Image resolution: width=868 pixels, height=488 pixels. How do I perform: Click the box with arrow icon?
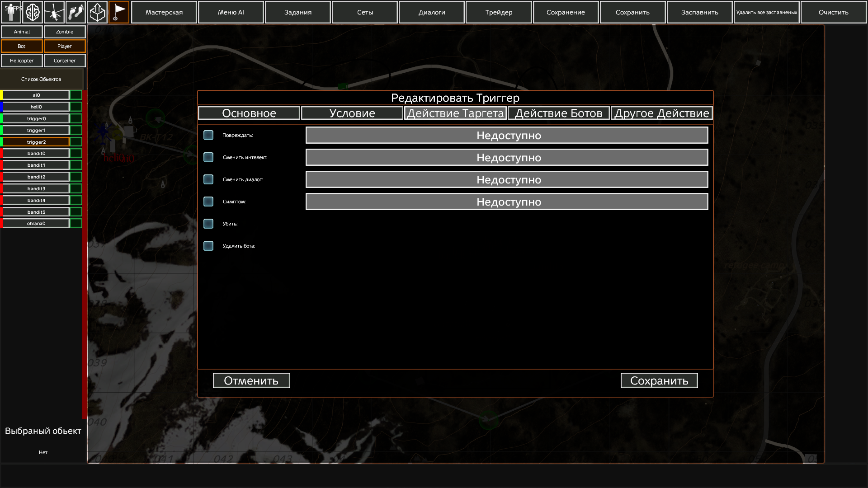(x=97, y=12)
